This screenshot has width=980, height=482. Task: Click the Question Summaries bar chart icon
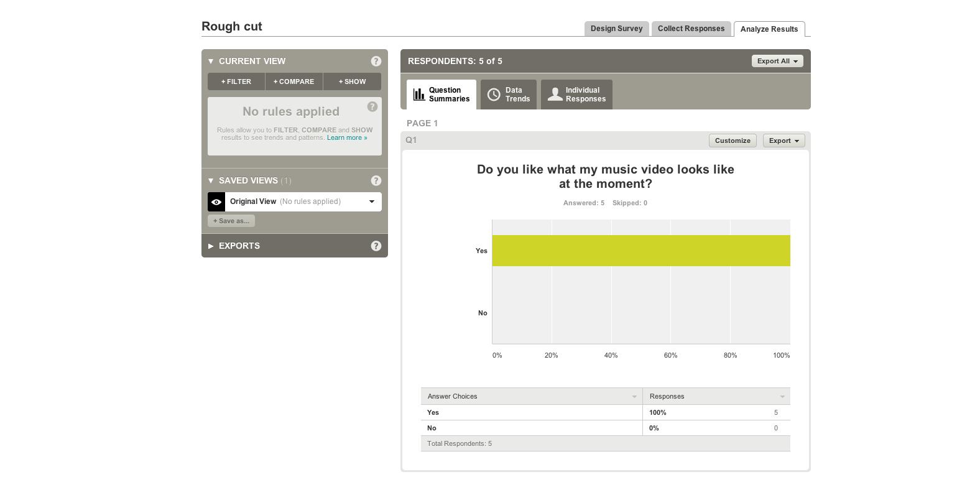(x=419, y=95)
